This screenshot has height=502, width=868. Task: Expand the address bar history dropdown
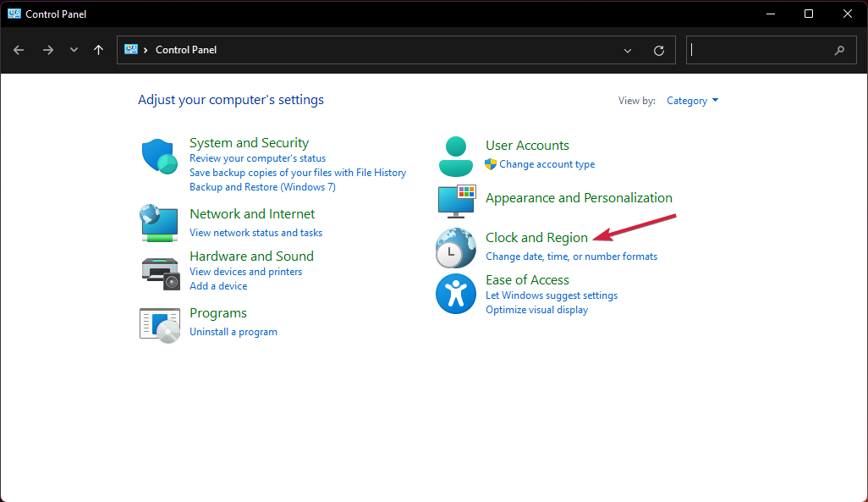coord(628,51)
